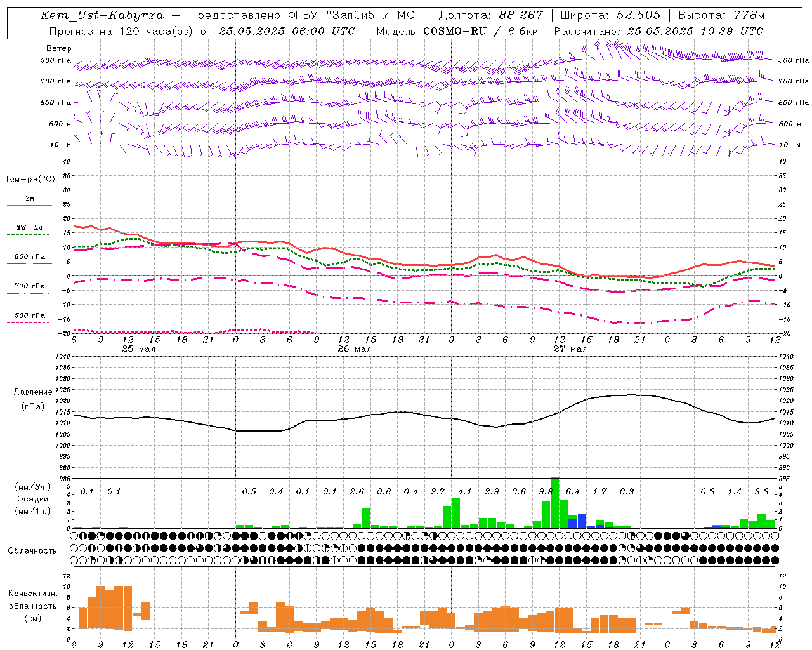Click Рассчитано: 25.05.2025 10:39 UTC timestamp
Viewport: 812px width, 650px height.
click(x=659, y=31)
